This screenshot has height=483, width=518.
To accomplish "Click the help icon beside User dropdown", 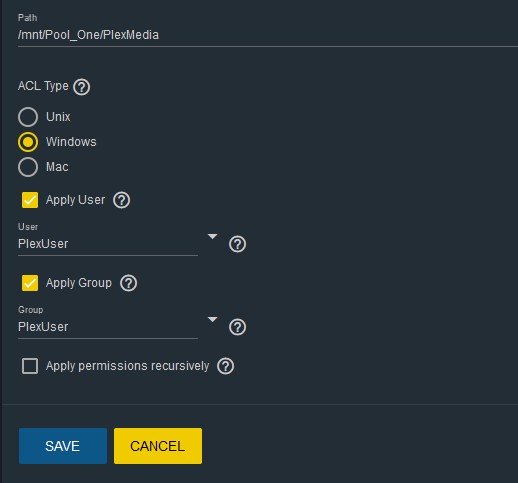I will pos(237,244).
